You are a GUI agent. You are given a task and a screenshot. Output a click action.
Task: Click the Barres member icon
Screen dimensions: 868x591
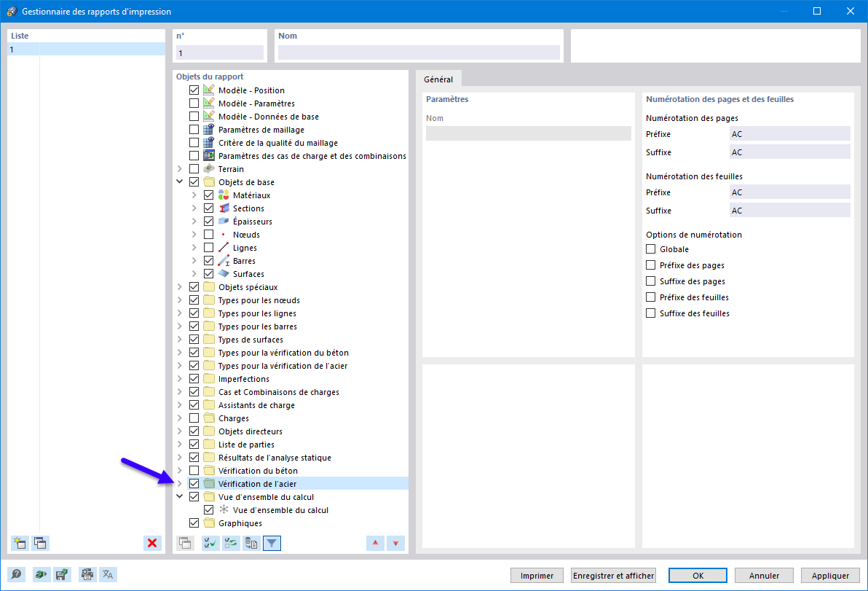pos(224,260)
